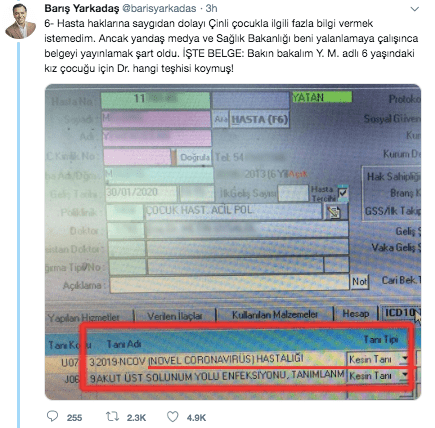Select the ICD10 tab
This screenshot has width=435, height=428.
click(x=401, y=313)
